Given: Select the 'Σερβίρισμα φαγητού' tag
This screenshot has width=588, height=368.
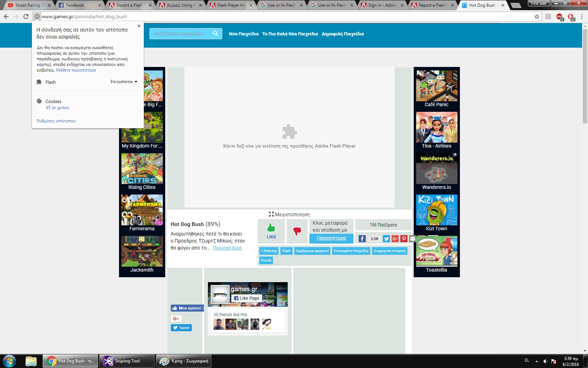Looking at the screenshot, I should (312, 251).
